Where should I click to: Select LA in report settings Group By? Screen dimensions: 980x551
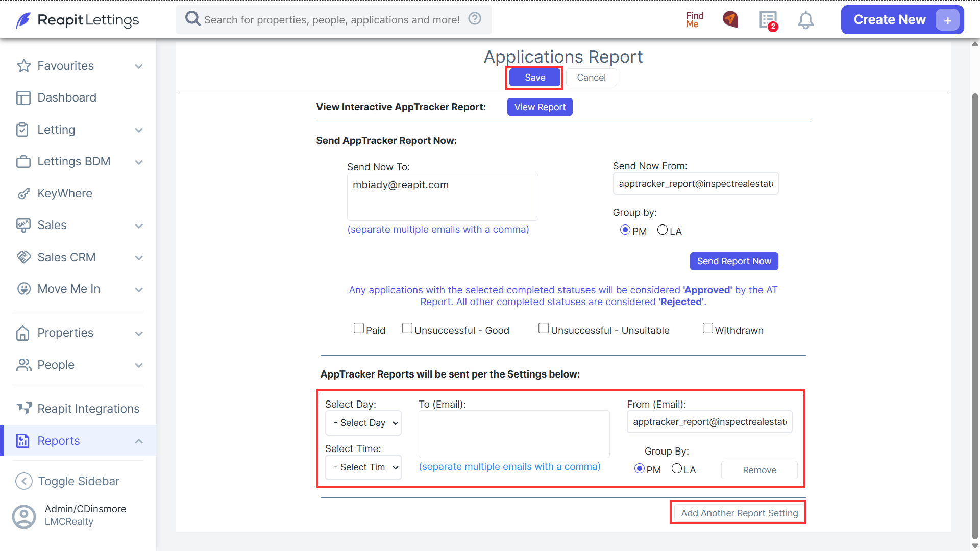(x=677, y=469)
